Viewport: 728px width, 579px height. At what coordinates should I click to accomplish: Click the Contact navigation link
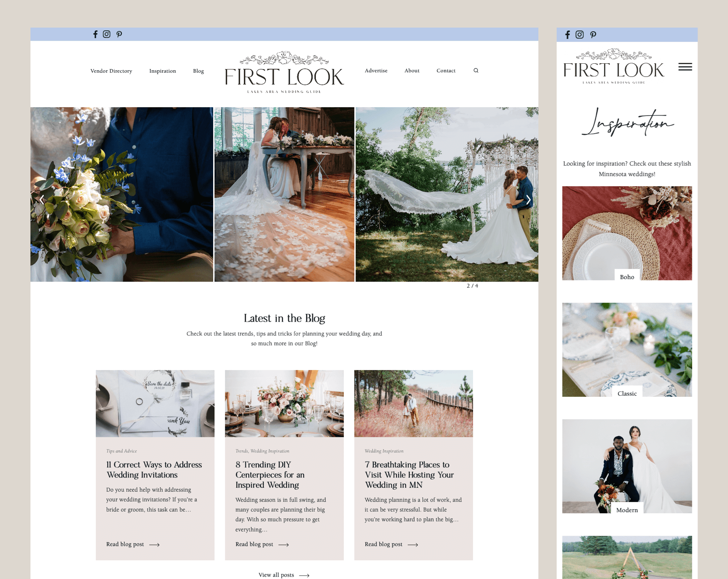click(446, 71)
